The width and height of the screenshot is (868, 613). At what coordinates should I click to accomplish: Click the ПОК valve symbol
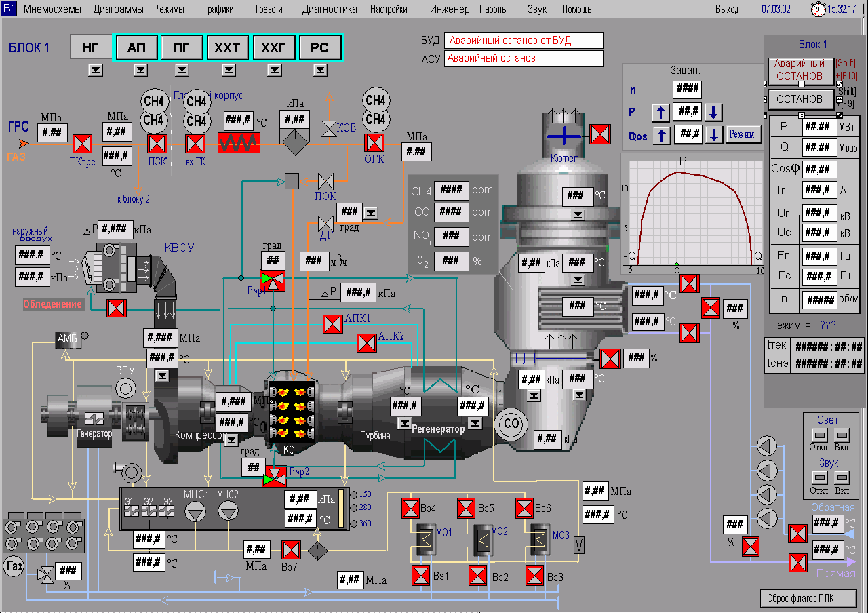click(325, 181)
